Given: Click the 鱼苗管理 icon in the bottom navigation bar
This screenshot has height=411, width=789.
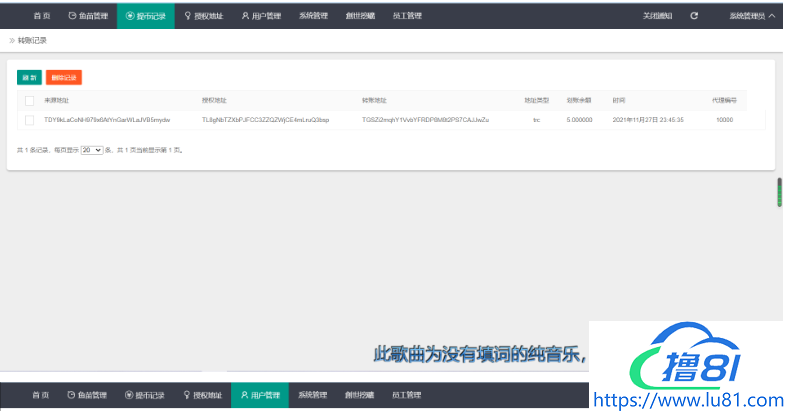Looking at the screenshot, I should point(72,395).
